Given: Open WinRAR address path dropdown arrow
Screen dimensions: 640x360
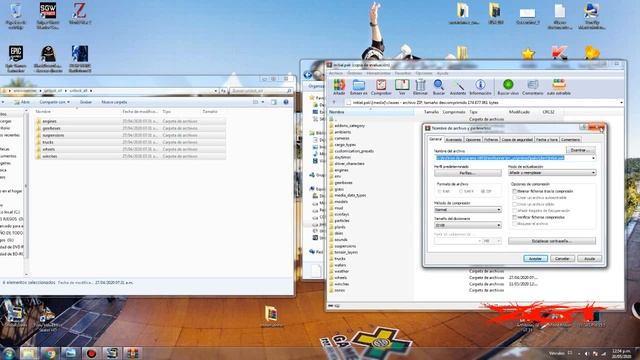Looking at the screenshot, I should 621,103.
